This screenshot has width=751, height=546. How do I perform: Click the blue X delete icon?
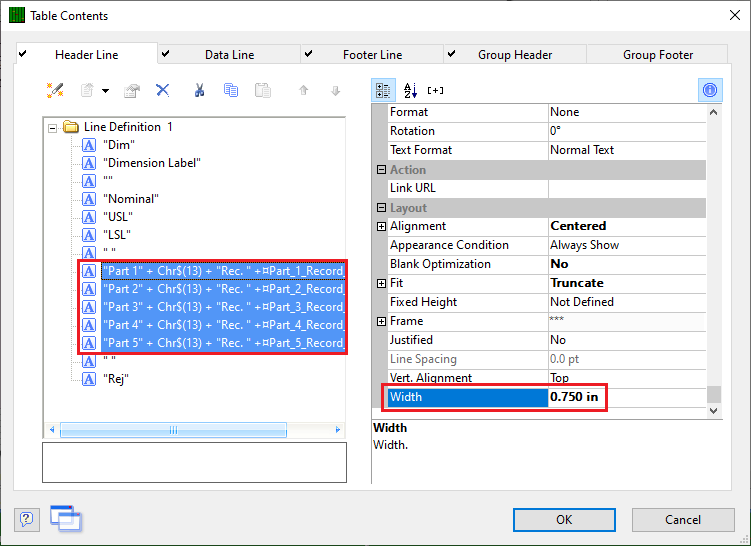pos(163,90)
